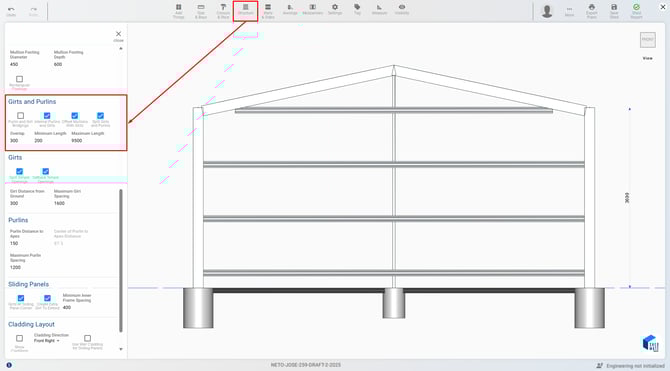Screen dimensions: 670x371
Task: Toggle Internal Purlins and Girts checkbox
Action: point(47,115)
